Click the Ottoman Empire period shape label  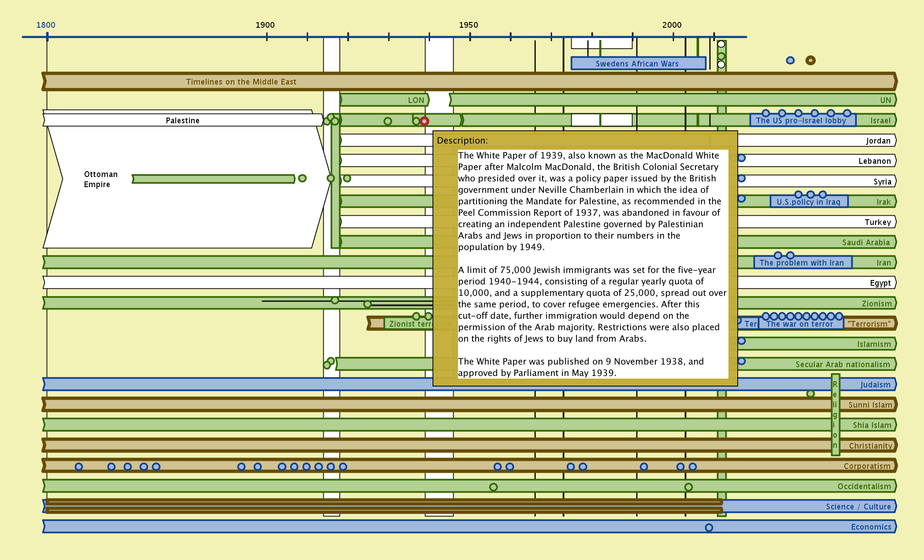[x=100, y=179]
